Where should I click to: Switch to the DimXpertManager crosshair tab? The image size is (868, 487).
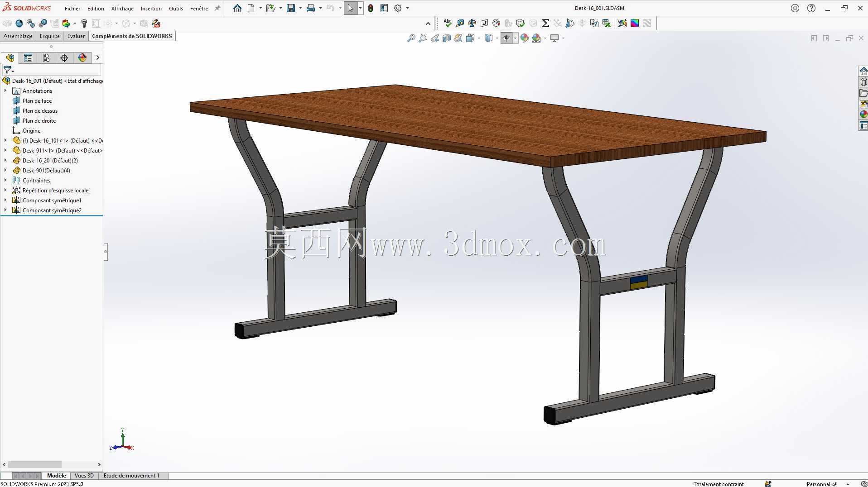coord(64,57)
